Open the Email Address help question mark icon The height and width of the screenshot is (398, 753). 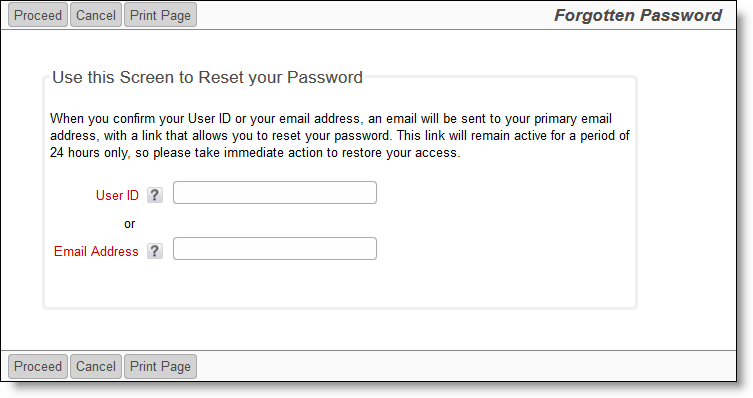pyautogui.click(x=155, y=251)
